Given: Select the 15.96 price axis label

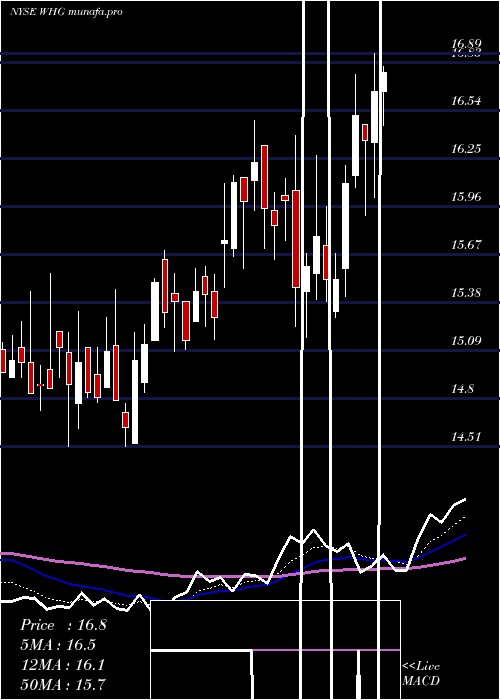Looking at the screenshot, I should point(466,196).
